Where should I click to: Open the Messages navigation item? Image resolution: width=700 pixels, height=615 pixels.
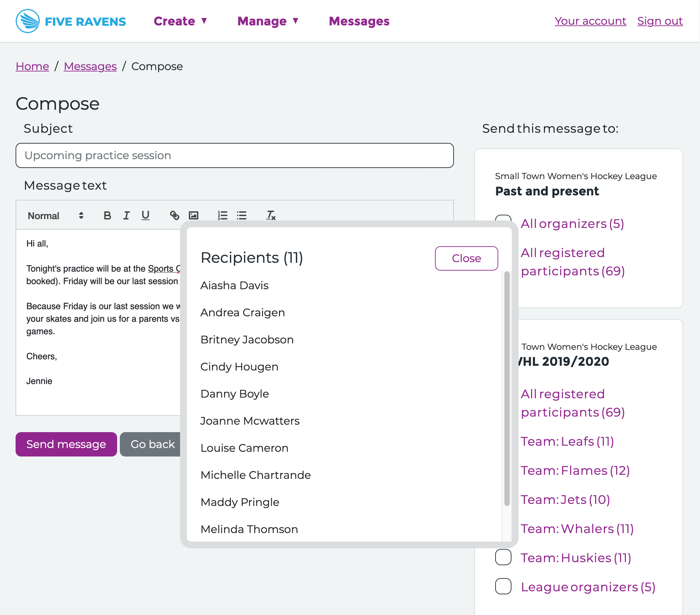[x=359, y=21]
